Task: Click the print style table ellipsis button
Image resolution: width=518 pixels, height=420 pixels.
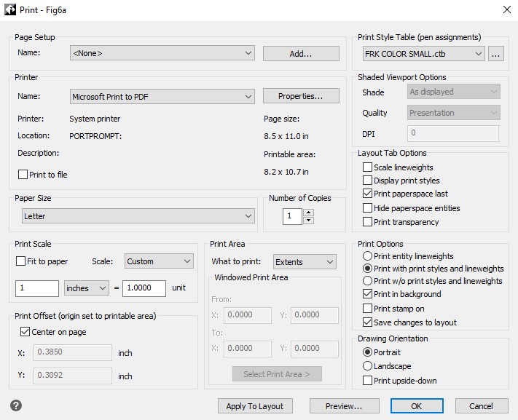Action: point(495,54)
